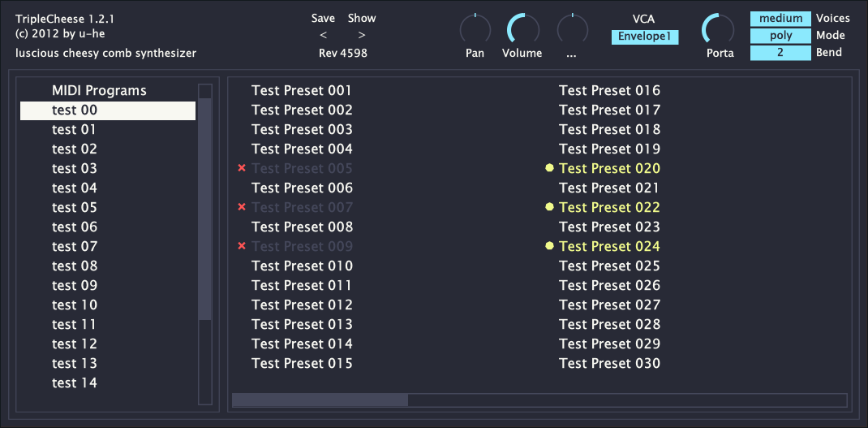Click the TripleCheese 1.2.1 title text

click(x=66, y=19)
